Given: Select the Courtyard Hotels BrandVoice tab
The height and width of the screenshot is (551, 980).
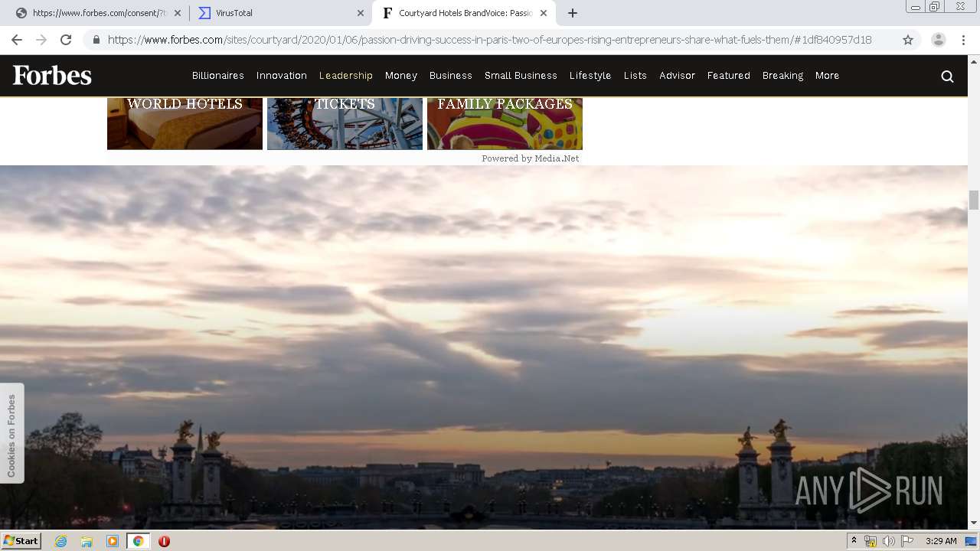Looking at the screenshot, I should (x=464, y=13).
